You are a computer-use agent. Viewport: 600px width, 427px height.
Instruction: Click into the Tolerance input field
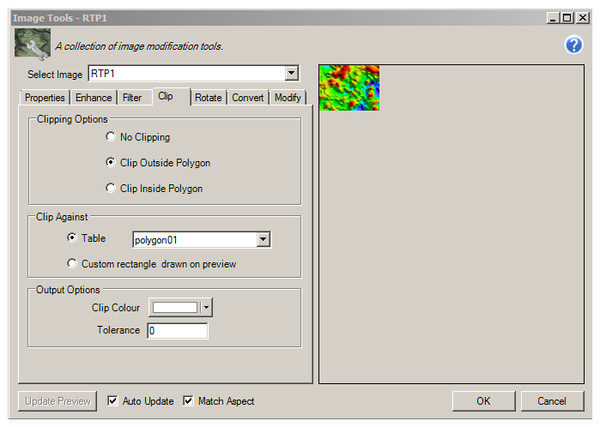[178, 331]
